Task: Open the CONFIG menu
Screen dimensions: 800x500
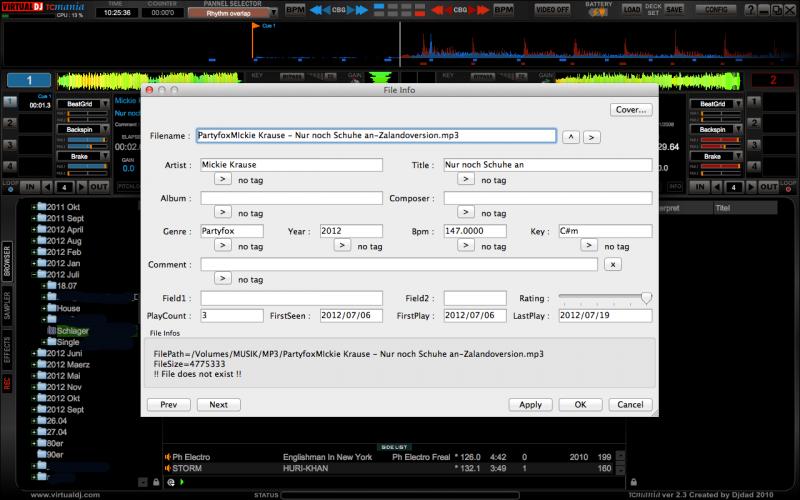Action: pyautogui.click(x=716, y=10)
